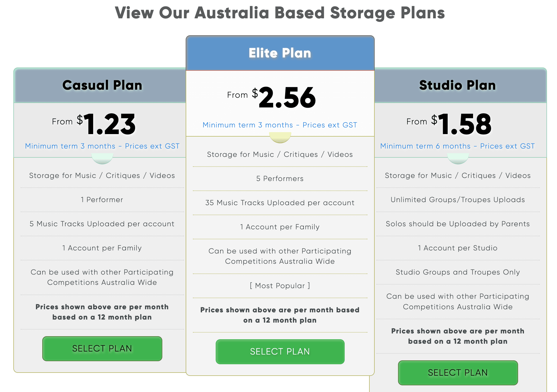Click the Casual Plan header title
557x392 pixels.
(x=102, y=85)
